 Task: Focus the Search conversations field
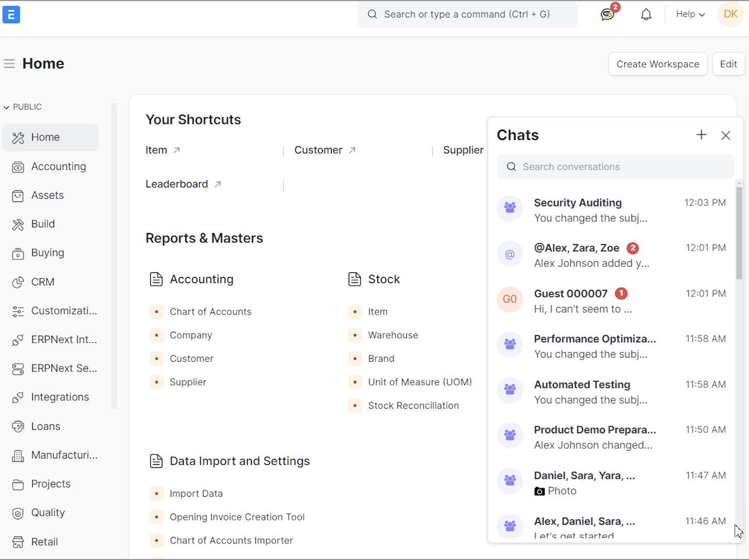click(616, 167)
